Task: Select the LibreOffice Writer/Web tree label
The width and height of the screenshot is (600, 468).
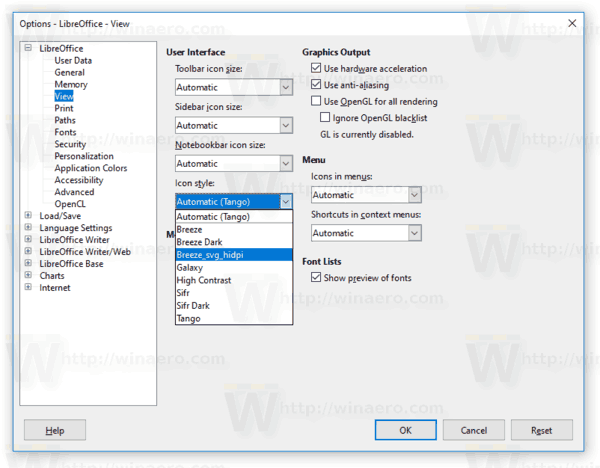Action: tap(85, 251)
